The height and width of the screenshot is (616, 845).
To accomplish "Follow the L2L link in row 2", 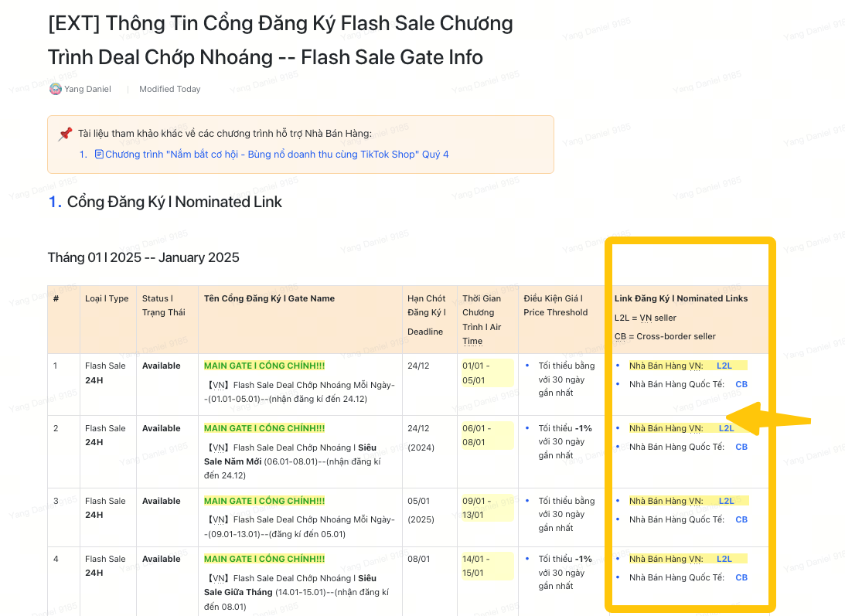I will (x=727, y=428).
